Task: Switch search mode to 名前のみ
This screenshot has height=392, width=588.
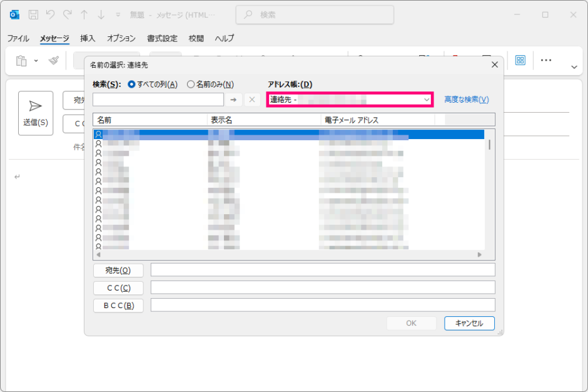Action: coord(191,85)
